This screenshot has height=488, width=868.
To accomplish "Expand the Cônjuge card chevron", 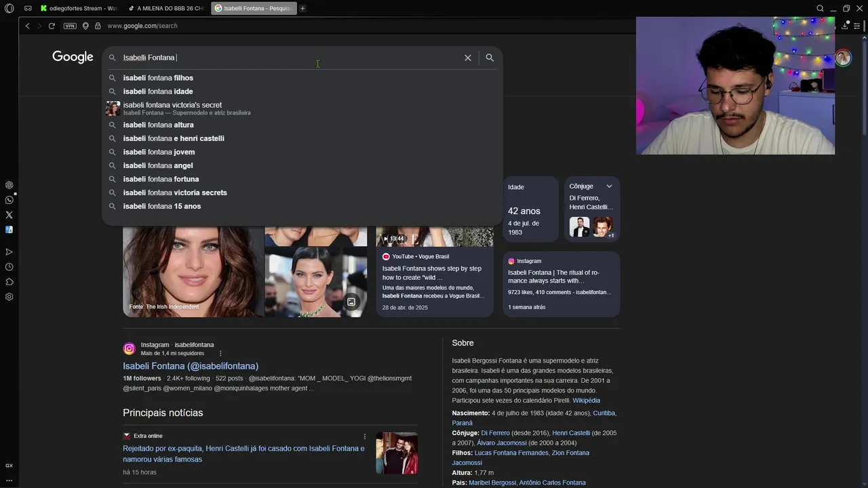I will [x=609, y=186].
